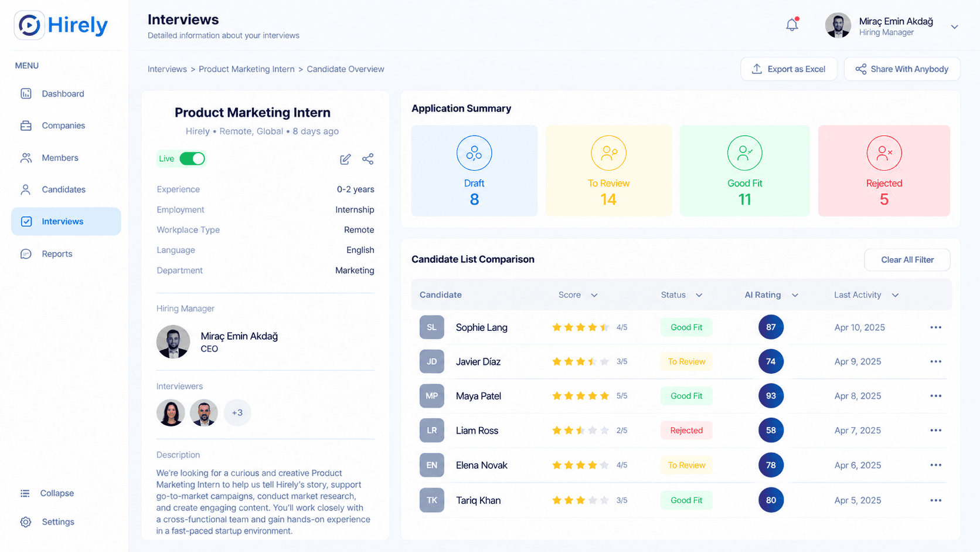The image size is (980, 552).
Task: Click Maya Patel's AI rating badge 93
Action: 771,396
